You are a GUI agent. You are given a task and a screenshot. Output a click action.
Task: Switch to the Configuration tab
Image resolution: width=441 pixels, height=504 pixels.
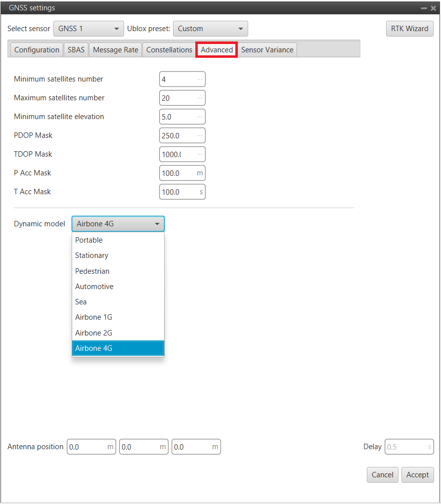click(37, 50)
